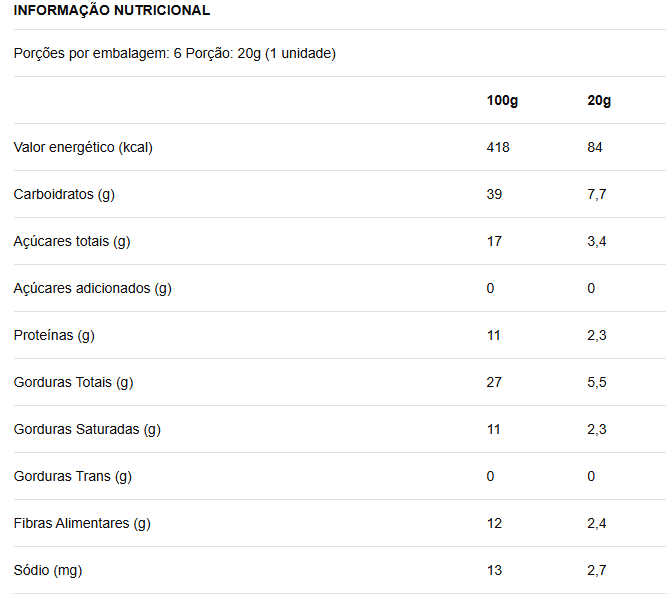Click the Carboidratos (g) row label
Screen dimensions: 670x594
click(64, 194)
